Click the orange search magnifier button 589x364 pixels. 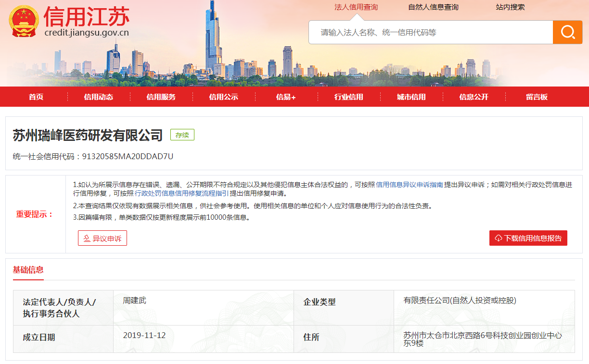click(568, 32)
